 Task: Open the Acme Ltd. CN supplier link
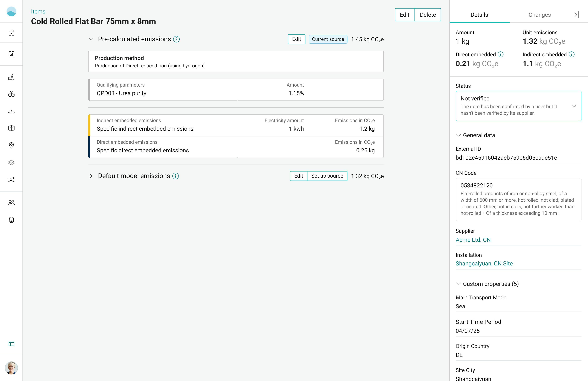(x=473, y=240)
